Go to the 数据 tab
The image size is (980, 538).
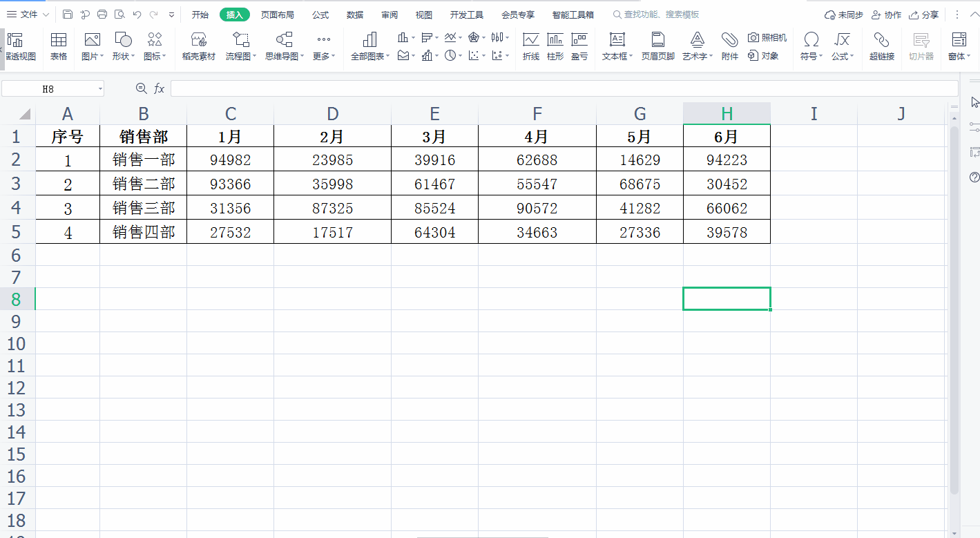click(355, 15)
